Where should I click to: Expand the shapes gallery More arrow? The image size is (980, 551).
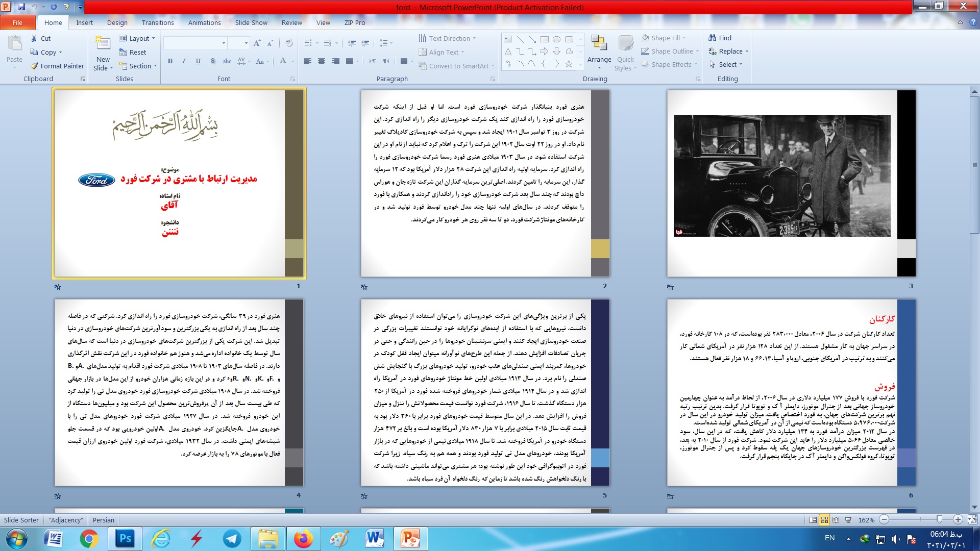(x=580, y=64)
